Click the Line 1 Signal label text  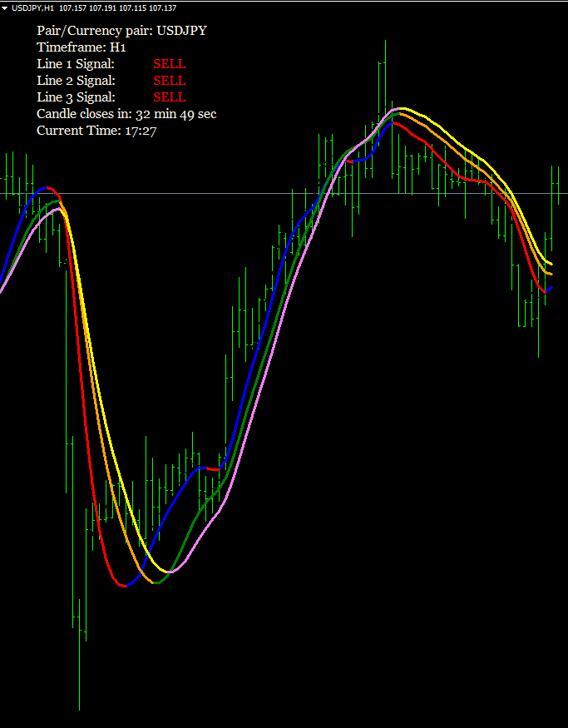pyautogui.click(x=75, y=64)
